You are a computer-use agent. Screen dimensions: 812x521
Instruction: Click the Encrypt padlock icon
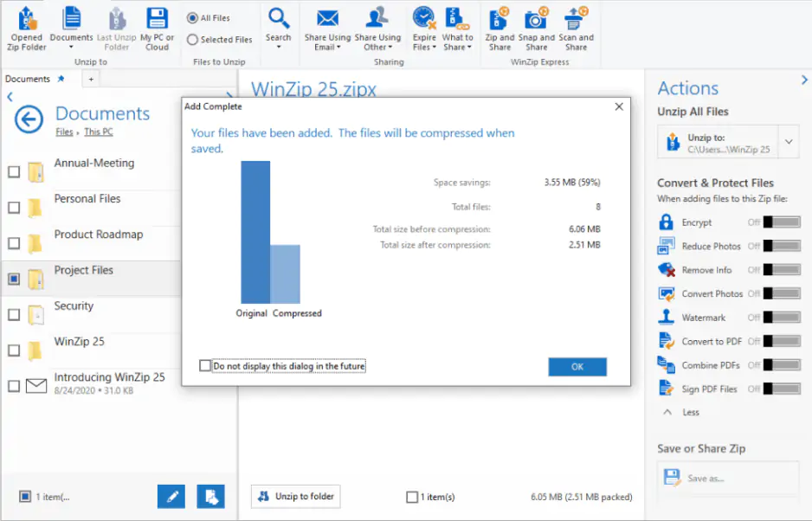click(x=666, y=222)
